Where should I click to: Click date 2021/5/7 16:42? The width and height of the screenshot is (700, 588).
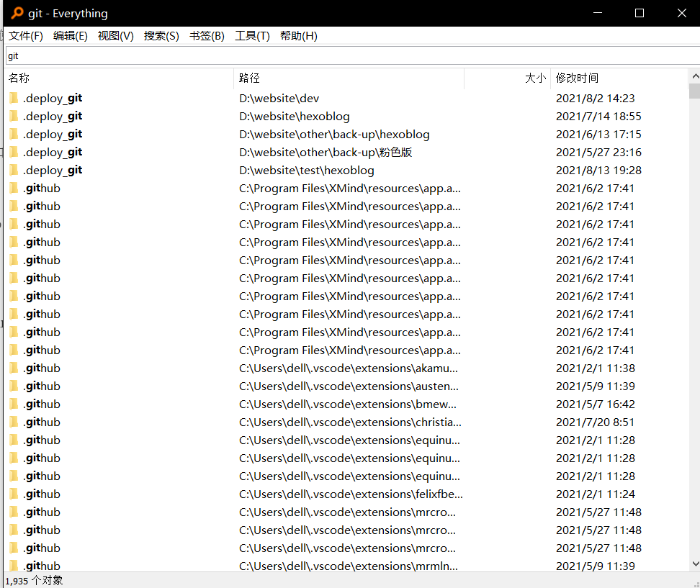pyautogui.click(x=595, y=404)
